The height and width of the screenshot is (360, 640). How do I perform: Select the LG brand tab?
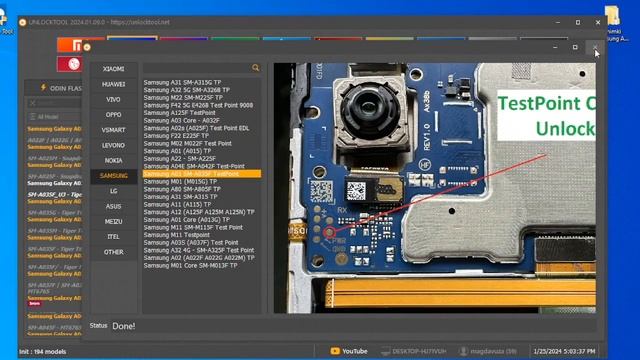(113, 191)
